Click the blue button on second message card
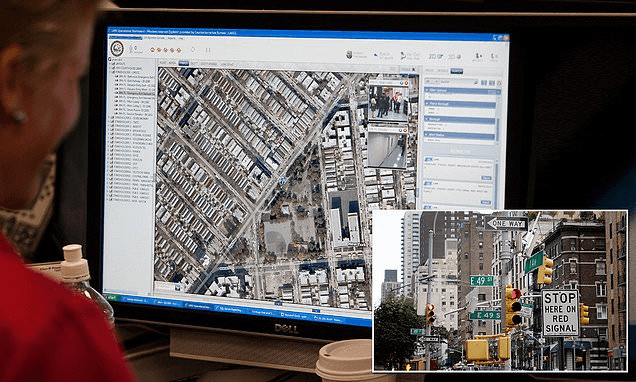 486,202
